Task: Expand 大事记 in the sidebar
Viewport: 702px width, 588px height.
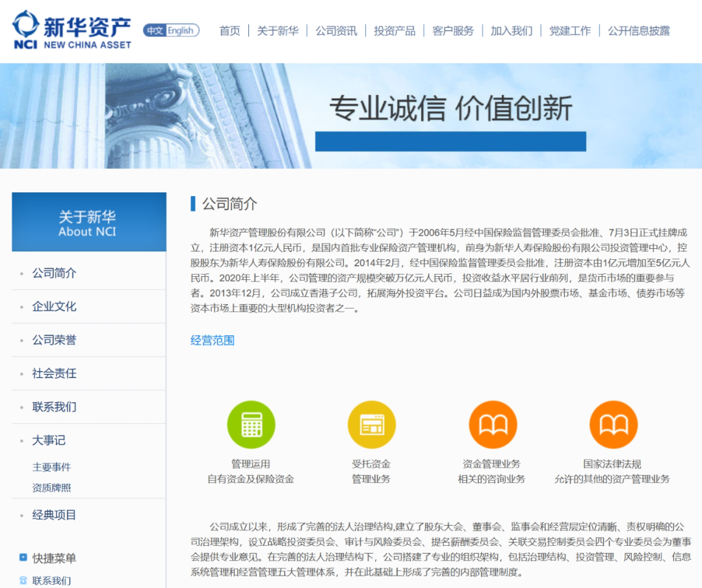Action: tap(49, 441)
